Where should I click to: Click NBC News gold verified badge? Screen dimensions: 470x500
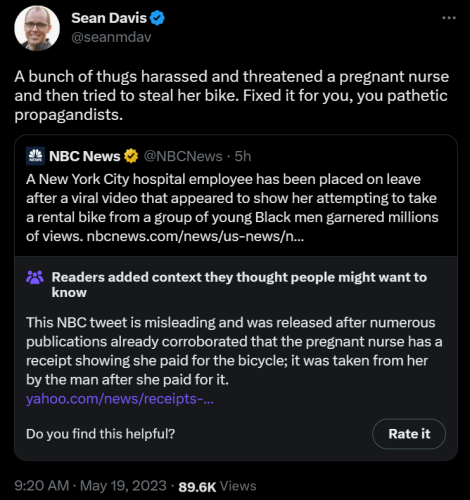131,156
